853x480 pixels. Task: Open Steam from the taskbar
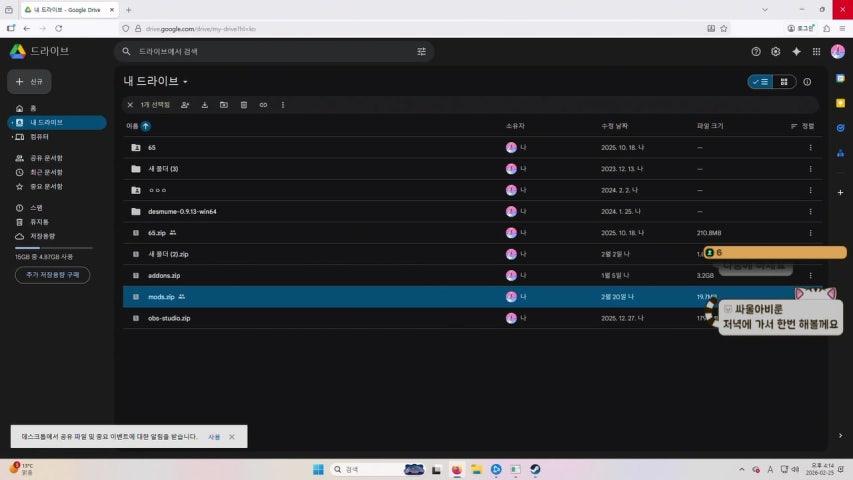pos(535,469)
